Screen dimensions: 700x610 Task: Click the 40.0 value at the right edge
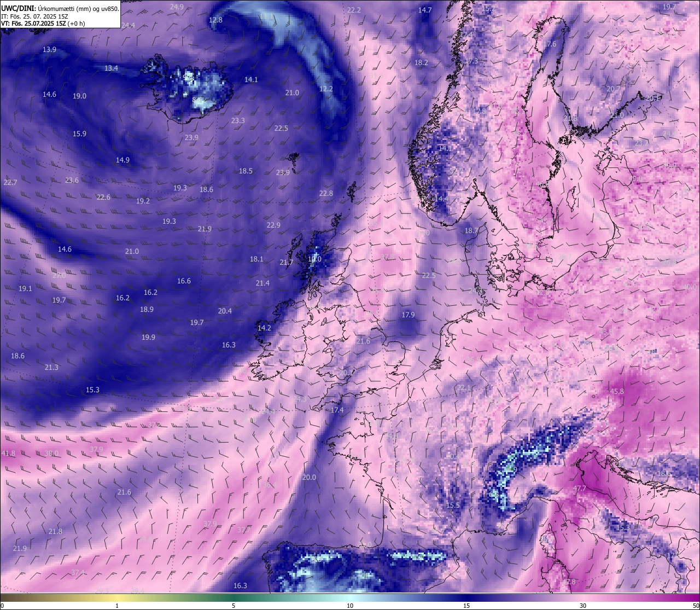pyautogui.click(x=690, y=287)
